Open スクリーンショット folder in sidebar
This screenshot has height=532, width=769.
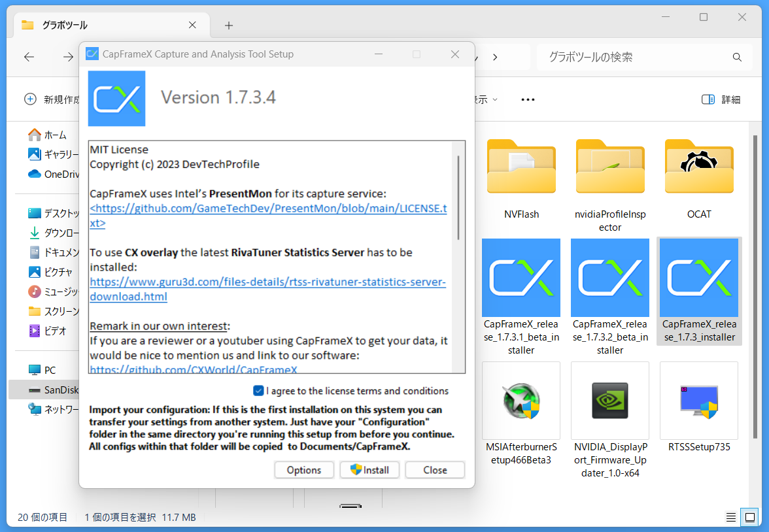point(53,311)
